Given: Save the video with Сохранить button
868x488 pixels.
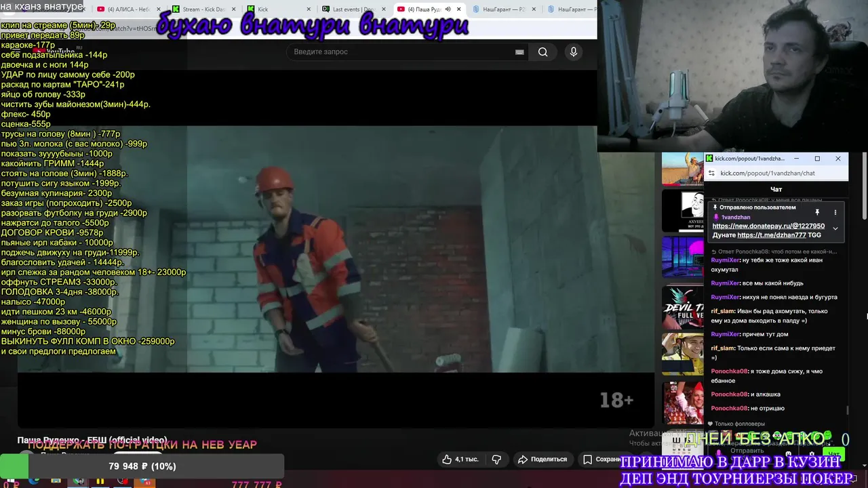Looking at the screenshot, I should click(601, 459).
